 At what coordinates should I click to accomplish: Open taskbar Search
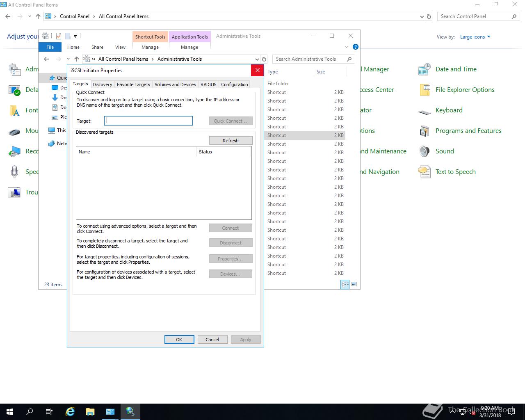[x=30, y=412]
